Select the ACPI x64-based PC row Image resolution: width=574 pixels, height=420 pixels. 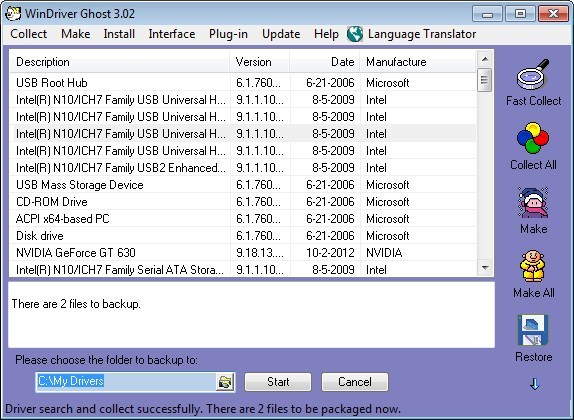pyautogui.click(x=243, y=219)
